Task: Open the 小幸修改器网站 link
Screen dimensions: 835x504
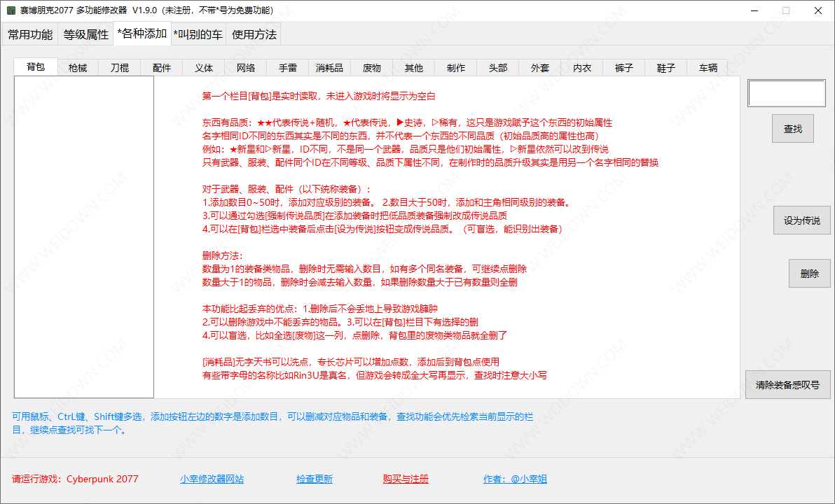Action: (x=212, y=479)
